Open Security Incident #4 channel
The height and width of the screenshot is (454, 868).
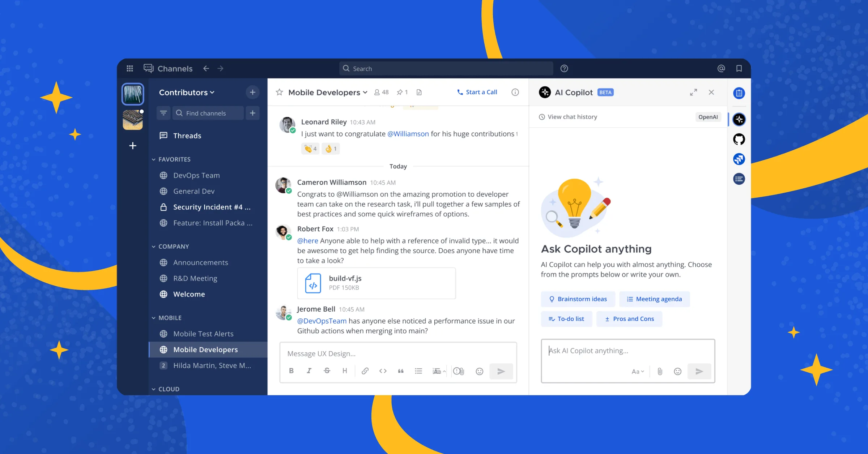208,207
